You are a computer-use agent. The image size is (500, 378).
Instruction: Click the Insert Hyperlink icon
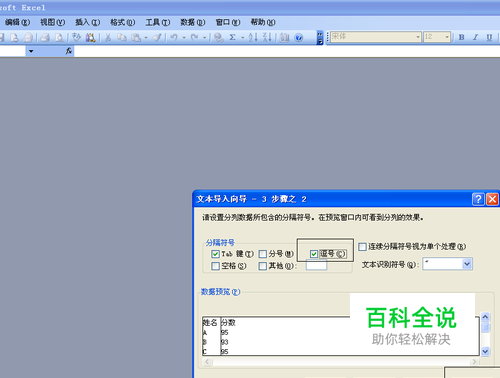coord(219,37)
